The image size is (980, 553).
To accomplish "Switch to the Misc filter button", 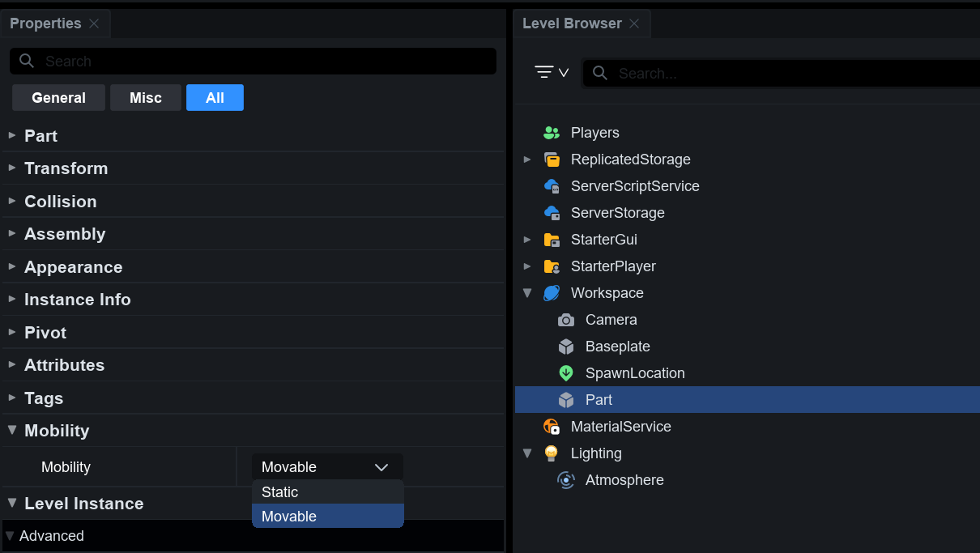I will pyautogui.click(x=146, y=98).
